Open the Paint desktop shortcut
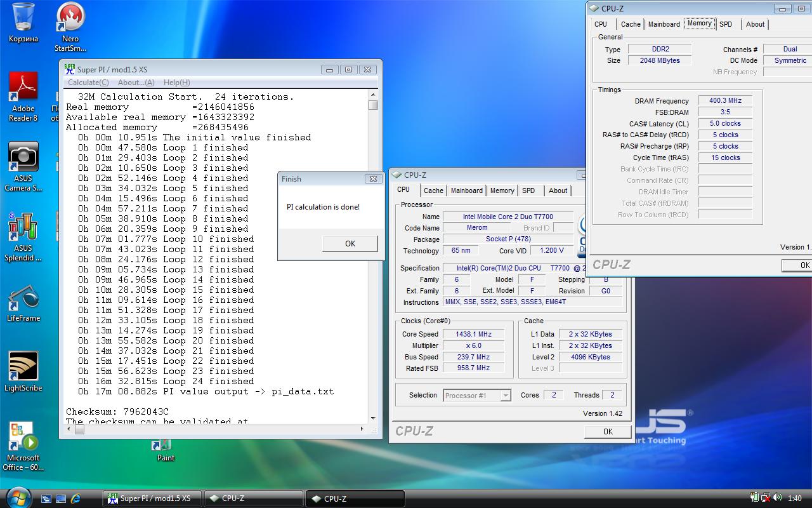Viewport: 812px width, 508px height. [x=166, y=448]
